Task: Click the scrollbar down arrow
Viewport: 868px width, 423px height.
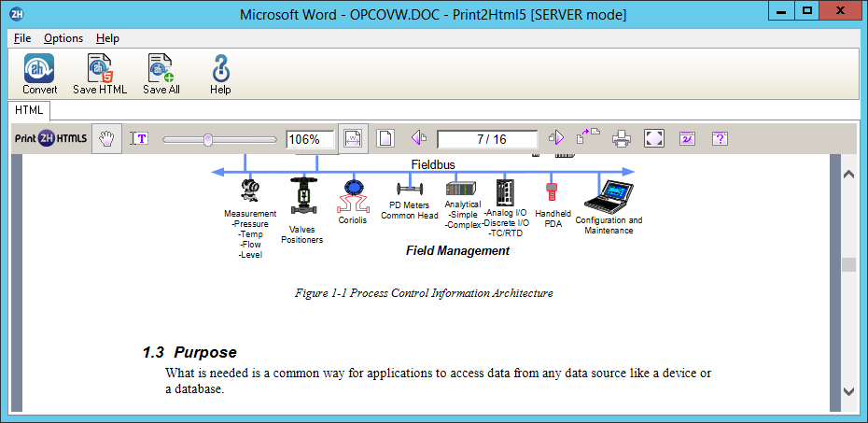Action: [x=848, y=391]
